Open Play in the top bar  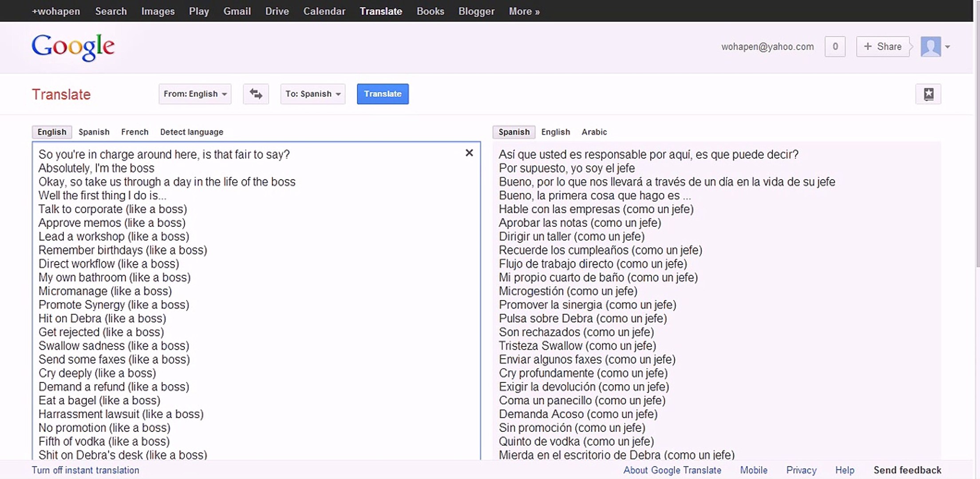[199, 11]
